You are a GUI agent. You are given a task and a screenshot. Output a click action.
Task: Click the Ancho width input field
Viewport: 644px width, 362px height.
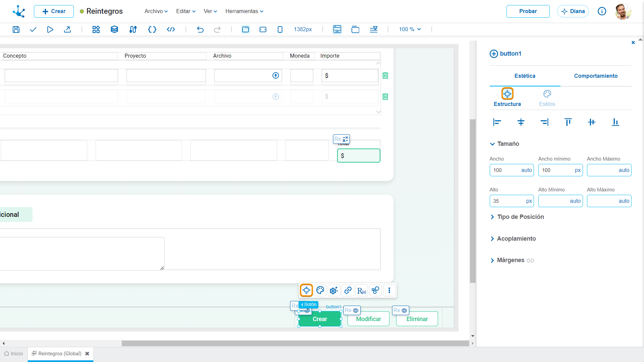(512, 170)
